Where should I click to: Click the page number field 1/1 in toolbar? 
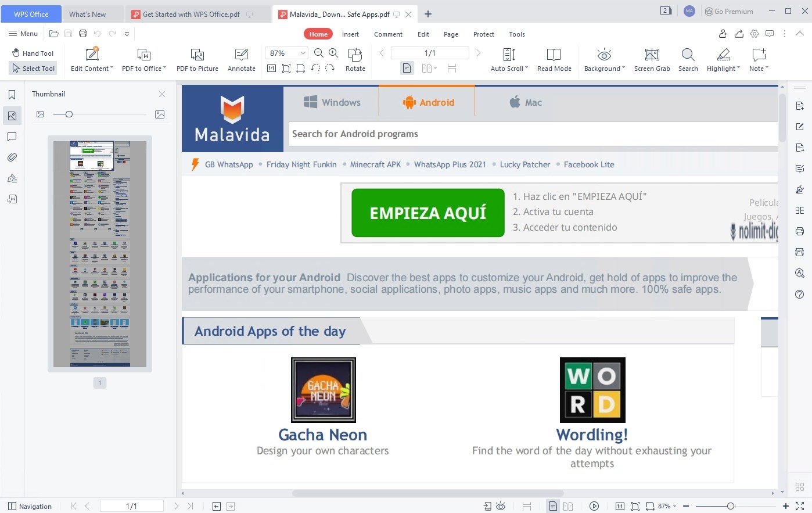click(x=430, y=53)
